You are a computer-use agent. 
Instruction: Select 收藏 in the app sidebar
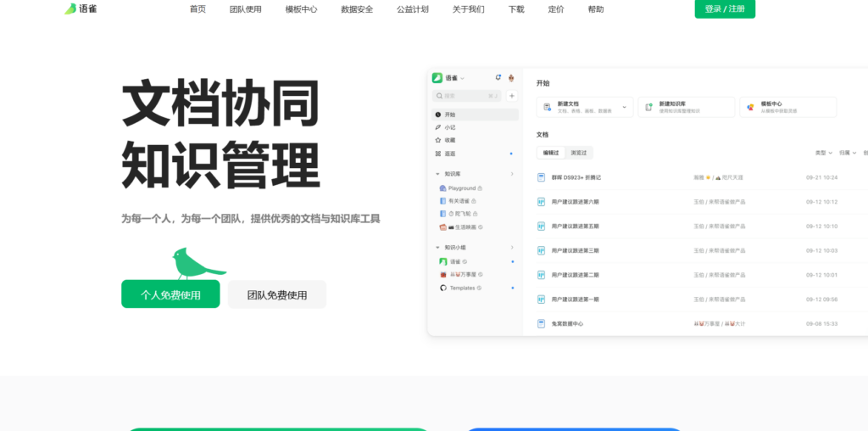tap(475, 140)
